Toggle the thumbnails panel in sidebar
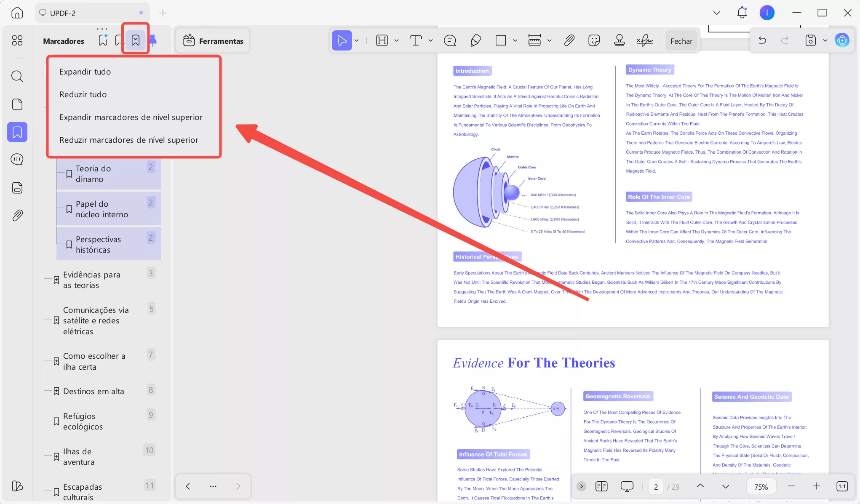This screenshot has width=860, height=504. point(17,104)
